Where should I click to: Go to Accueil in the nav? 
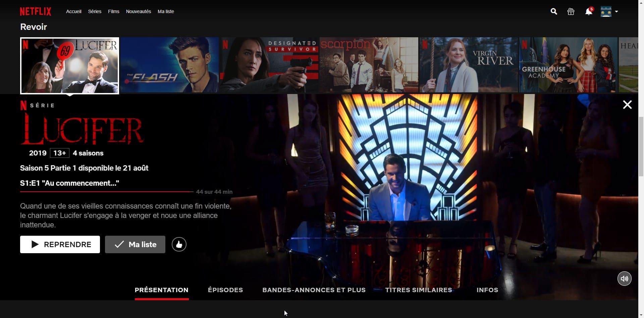(74, 11)
